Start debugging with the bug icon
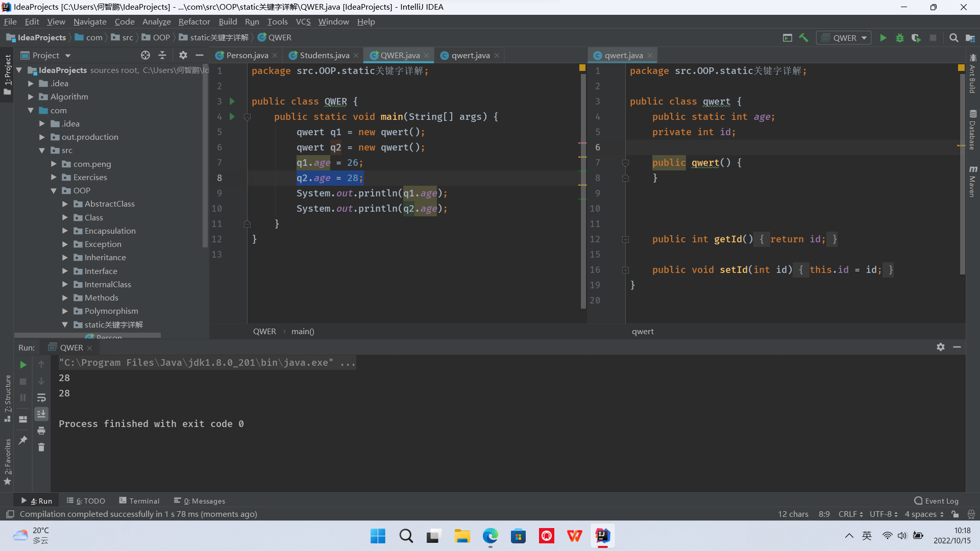 (899, 38)
